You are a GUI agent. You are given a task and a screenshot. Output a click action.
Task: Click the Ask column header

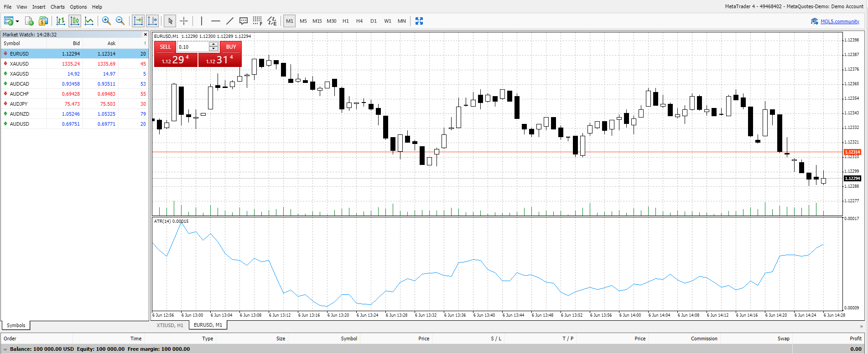click(100, 43)
